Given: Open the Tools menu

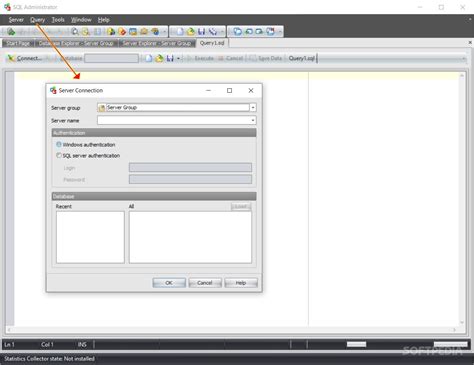Looking at the screenshot, I should 58,20.
